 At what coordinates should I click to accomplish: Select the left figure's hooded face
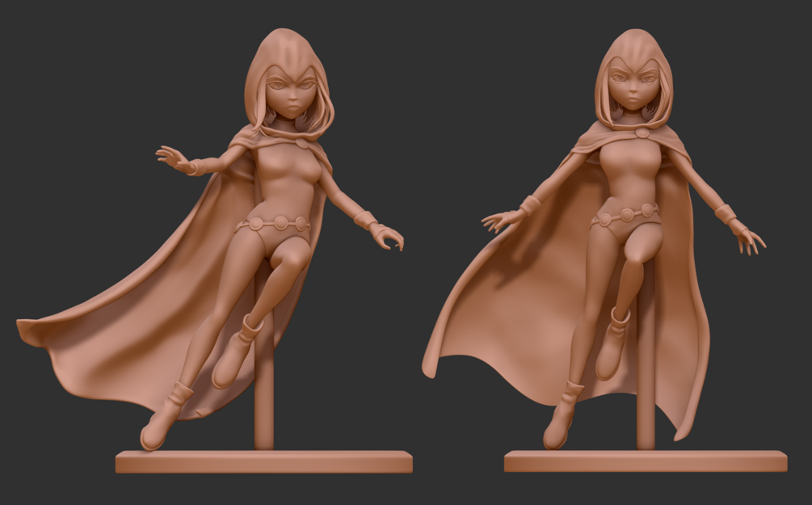pos(292,93)
